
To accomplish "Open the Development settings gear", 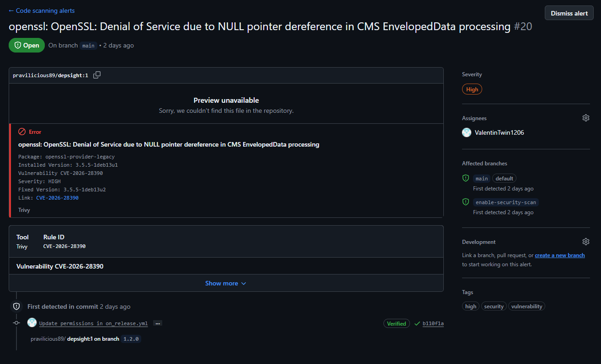I will pos(586,242).
